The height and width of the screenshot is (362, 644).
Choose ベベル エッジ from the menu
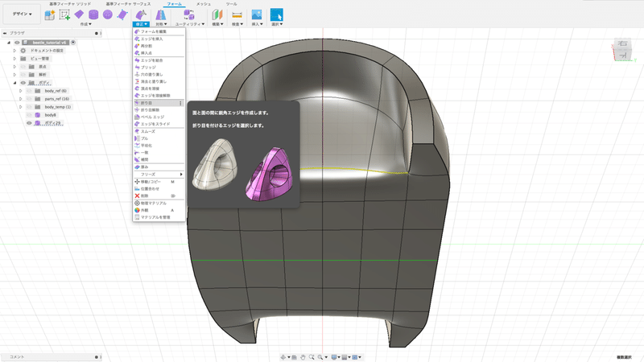coord(152,117)
